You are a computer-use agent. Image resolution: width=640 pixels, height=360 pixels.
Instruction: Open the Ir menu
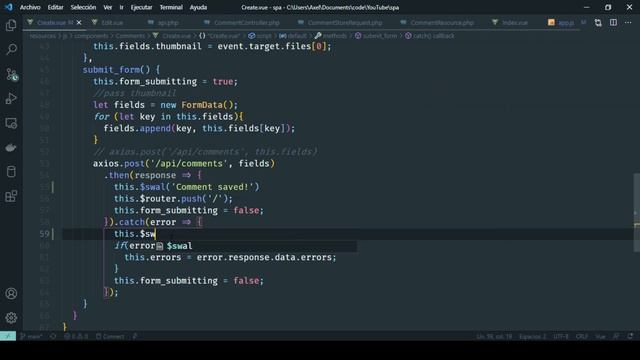point(121,7)
